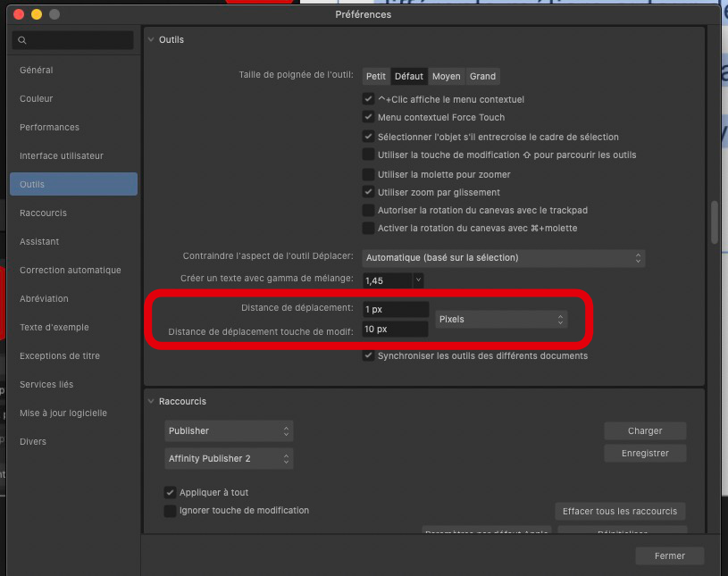Open the Interface utilisateur section

pyautogui.click(x=62, y=156)
